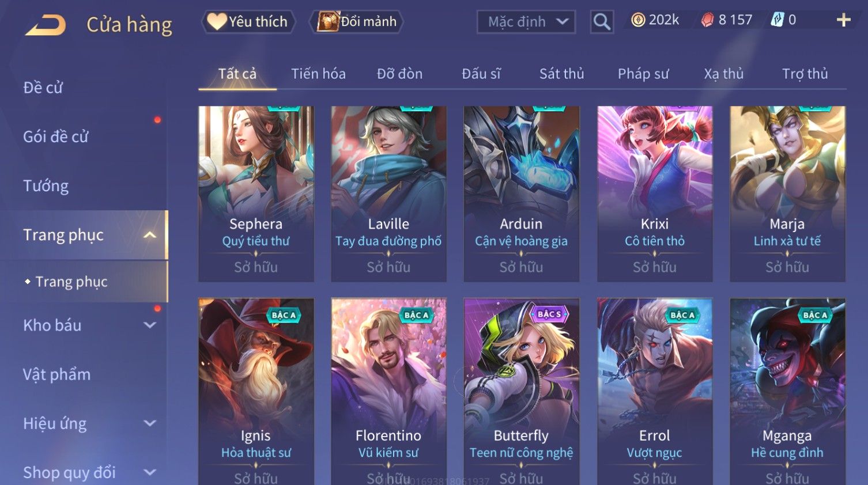Viewport: 868px width, 485px height.
Task: Click the red gem icon beside 8 157
Action: pyautogui.click(x=707, y=20)
